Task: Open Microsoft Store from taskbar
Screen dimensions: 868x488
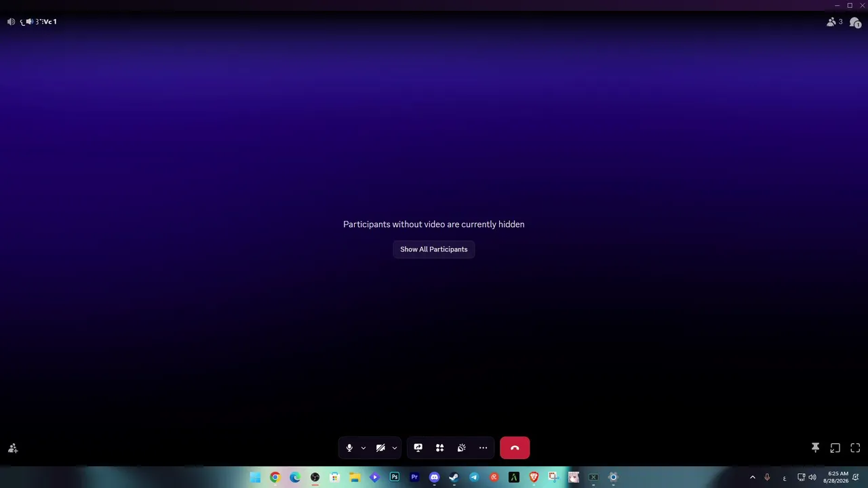Action: [334, 477]
